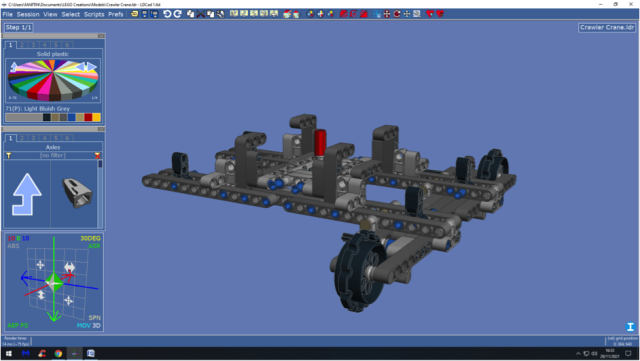Click the scissors Cut icon
Image resolution: width=640 pixels, height=361 pixels.
click(x=200, y=14)
